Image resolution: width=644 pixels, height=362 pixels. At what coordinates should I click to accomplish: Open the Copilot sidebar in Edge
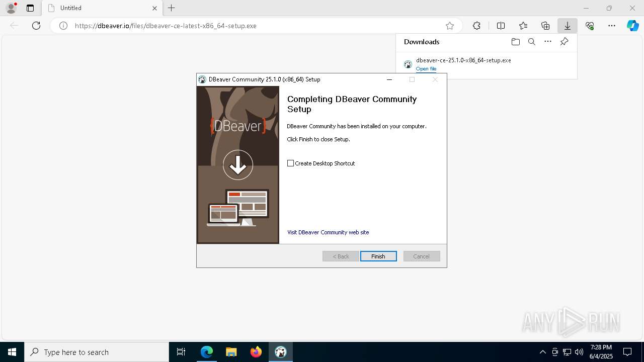click(632, 26)
